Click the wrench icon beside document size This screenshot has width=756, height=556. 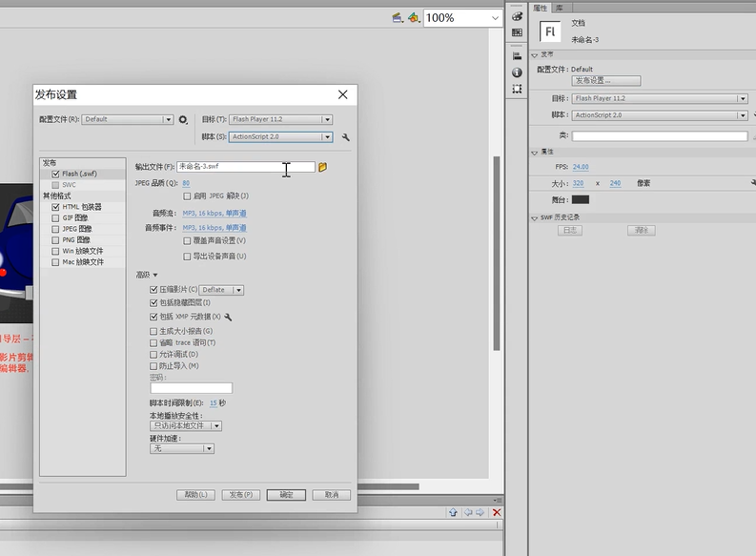(x=753, y=183)
